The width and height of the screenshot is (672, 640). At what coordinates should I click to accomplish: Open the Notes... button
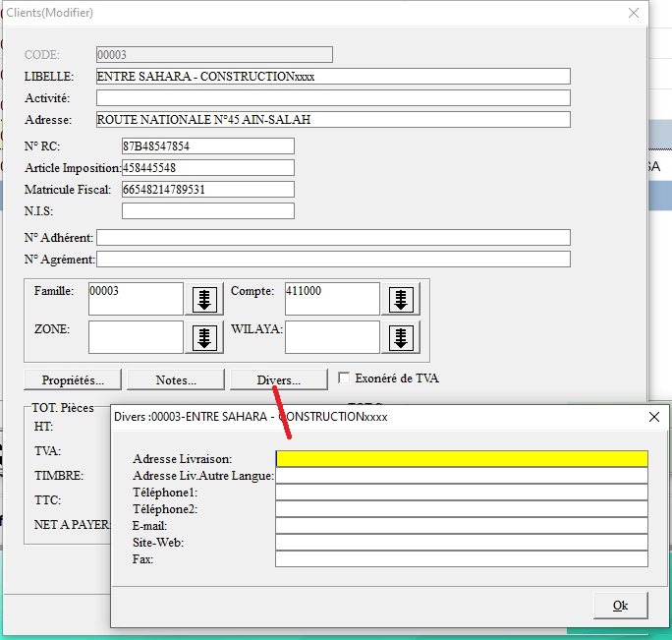point(176,379)
